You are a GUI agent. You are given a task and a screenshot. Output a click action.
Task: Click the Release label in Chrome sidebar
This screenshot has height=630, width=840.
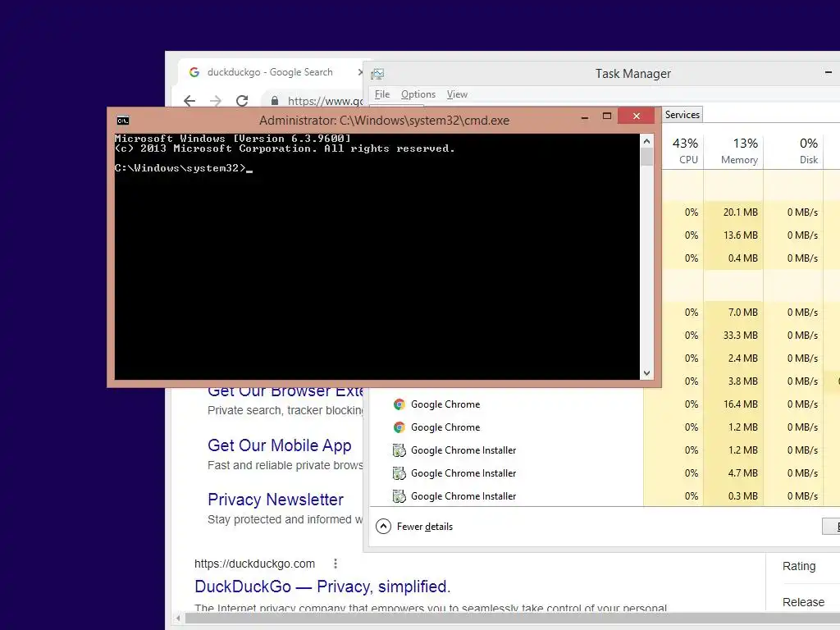click(x=803, y=602)
